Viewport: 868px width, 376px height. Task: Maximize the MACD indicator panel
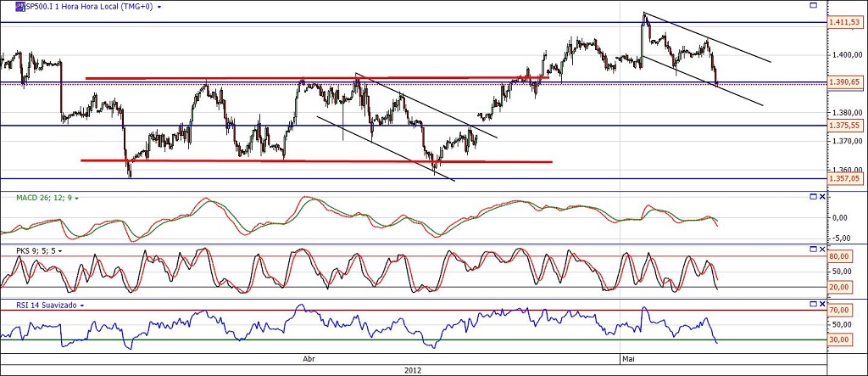[813, 197]
